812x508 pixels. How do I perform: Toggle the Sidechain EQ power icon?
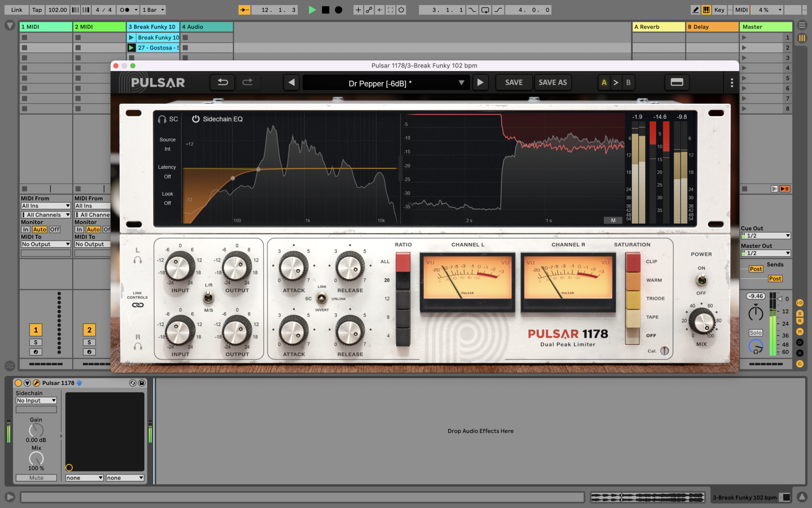pos(195,119)
